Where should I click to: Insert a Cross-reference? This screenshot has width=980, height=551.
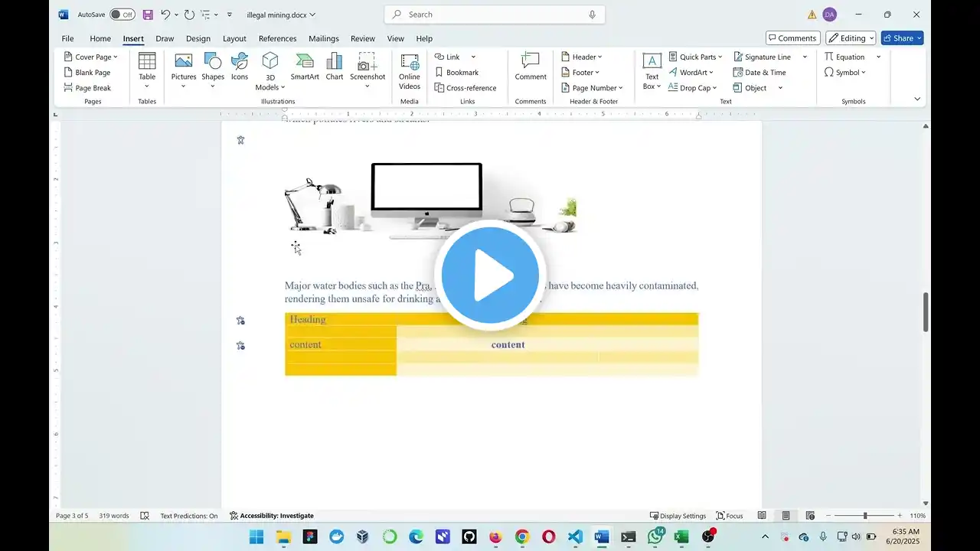pyautogui.click(x=465, y=87)
